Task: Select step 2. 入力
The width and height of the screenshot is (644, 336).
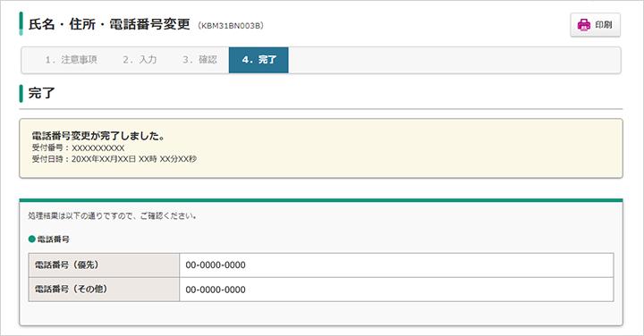Action: (x=140, y=60)
